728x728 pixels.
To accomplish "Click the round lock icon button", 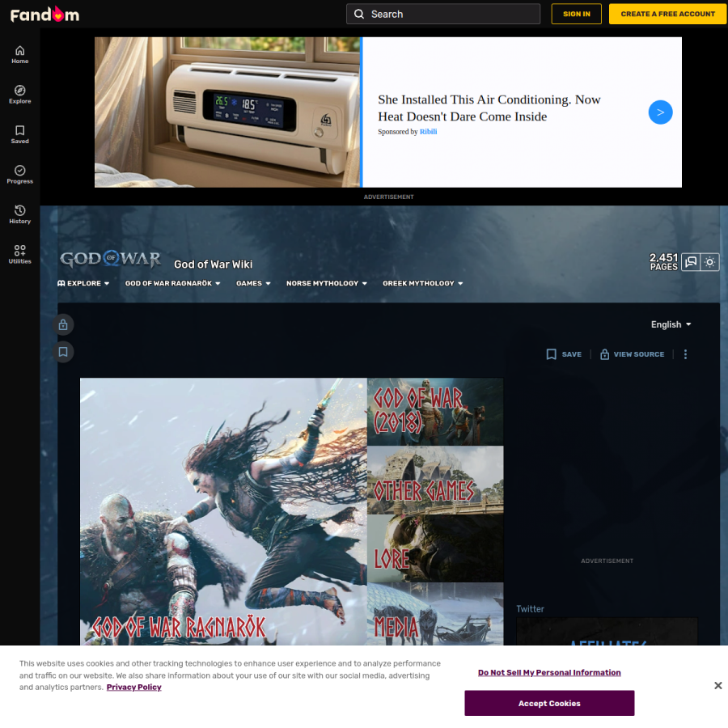I will 63,324.
